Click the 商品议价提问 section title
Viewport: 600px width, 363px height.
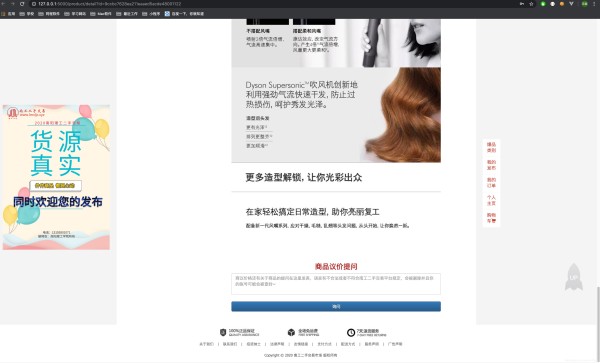[336, 266]
